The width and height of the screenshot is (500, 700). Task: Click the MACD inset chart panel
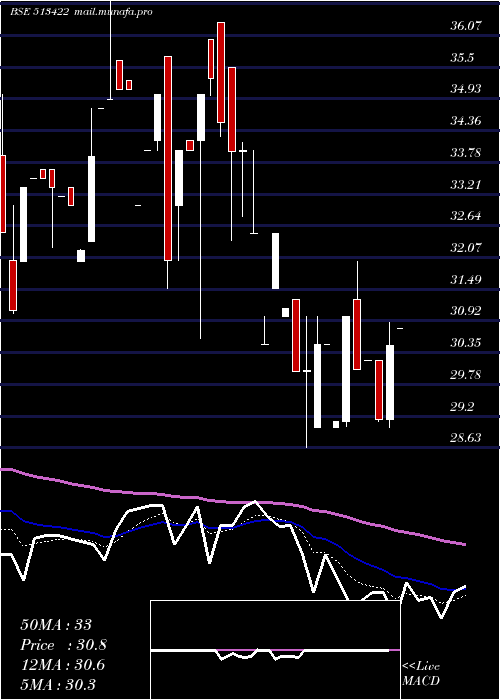coord(275,650)
